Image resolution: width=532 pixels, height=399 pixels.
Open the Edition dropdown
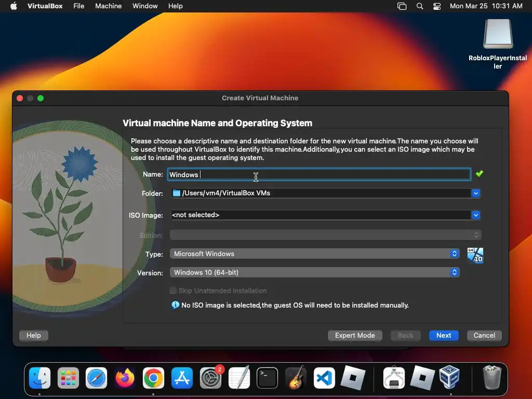click(x=326, y=235)
